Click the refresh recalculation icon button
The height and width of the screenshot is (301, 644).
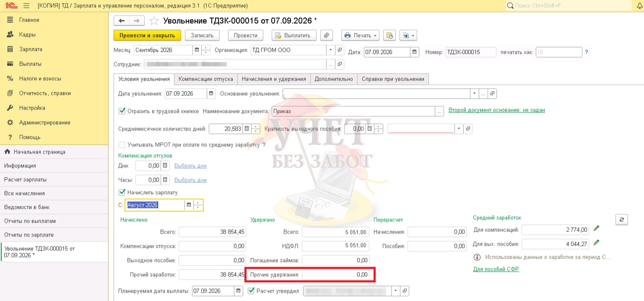point(622,220)
